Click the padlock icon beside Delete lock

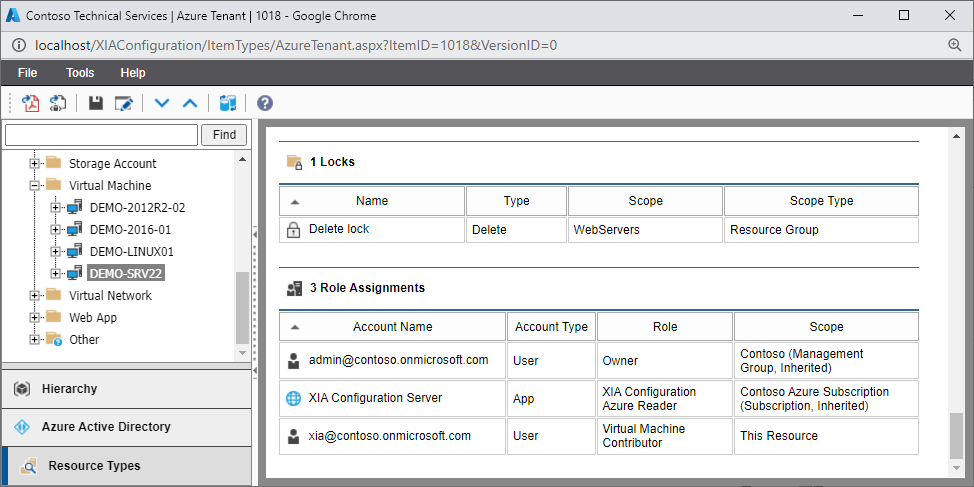(293, 230)
